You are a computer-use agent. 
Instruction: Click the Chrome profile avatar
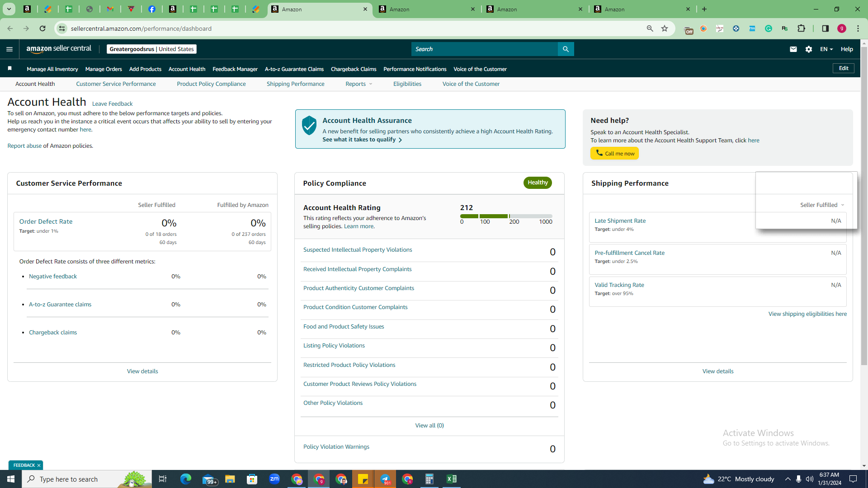(x=842, y=28)
